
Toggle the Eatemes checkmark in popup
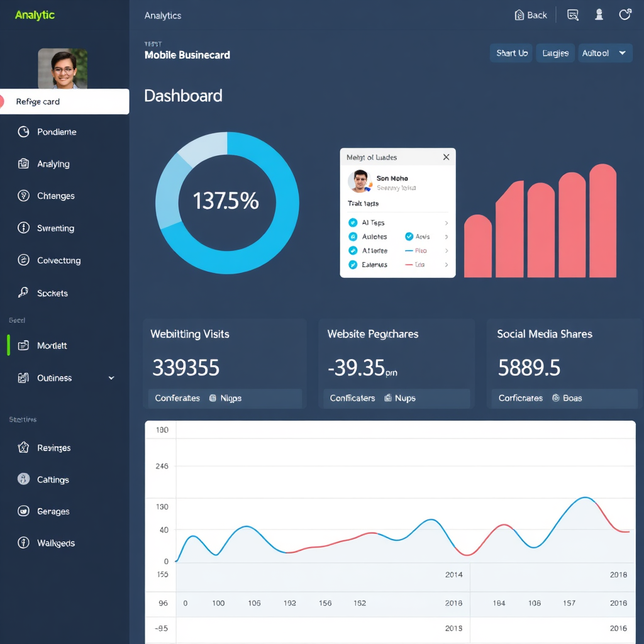coord(354,265)
